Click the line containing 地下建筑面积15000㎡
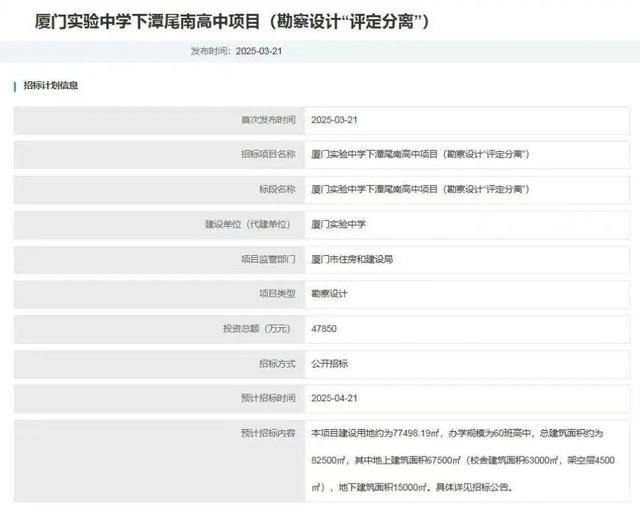This screenshot has width=640, height=515. (x=412, y=487)
